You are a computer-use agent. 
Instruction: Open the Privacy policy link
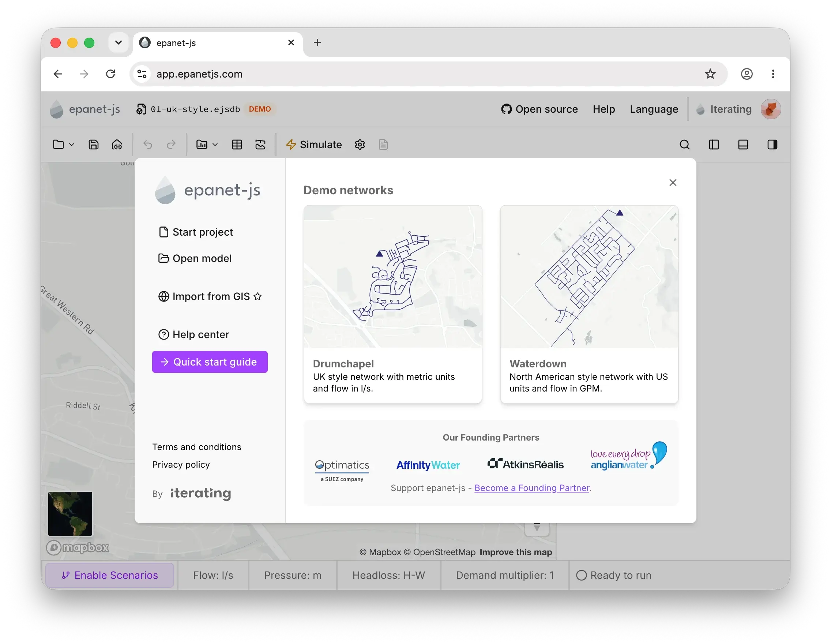coord(181,464)
